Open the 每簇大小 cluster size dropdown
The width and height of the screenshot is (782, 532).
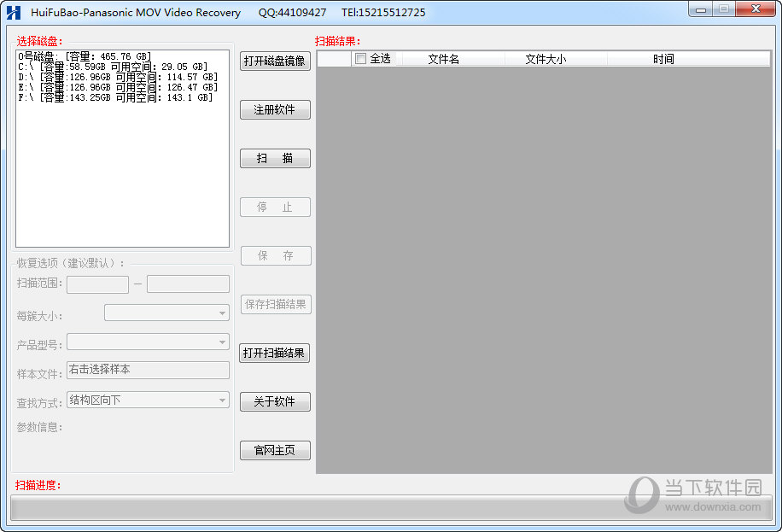(x=166, y=313)
